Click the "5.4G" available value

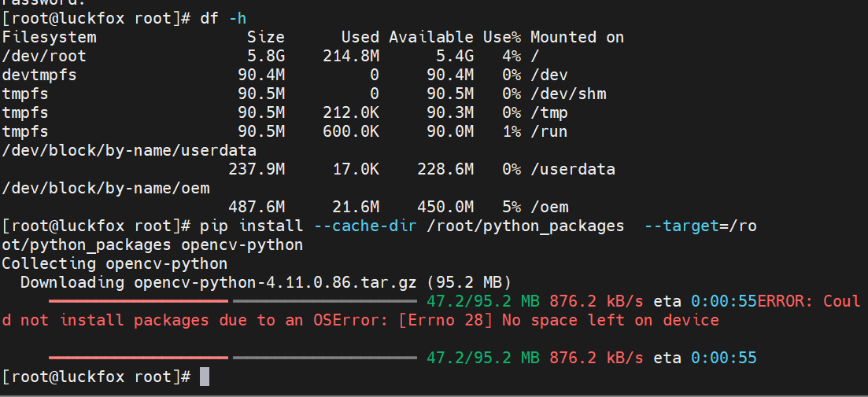click(x=455, y=56)
